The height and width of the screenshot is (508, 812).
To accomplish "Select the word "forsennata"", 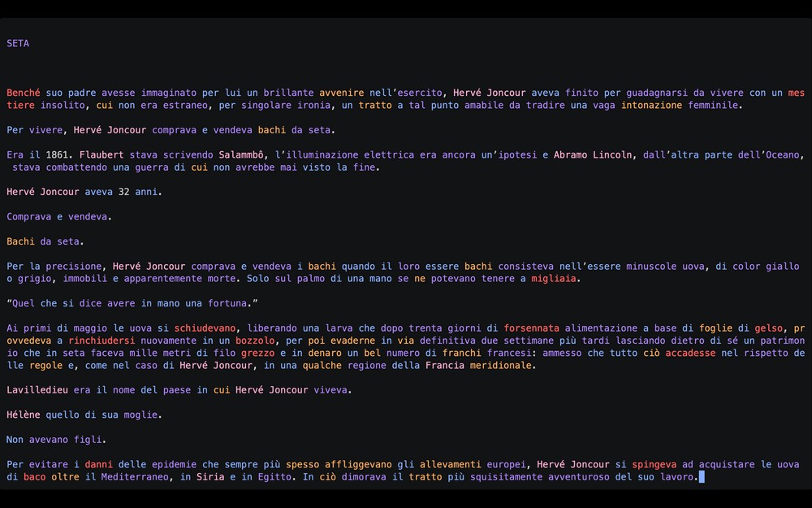I will [531, 328].
